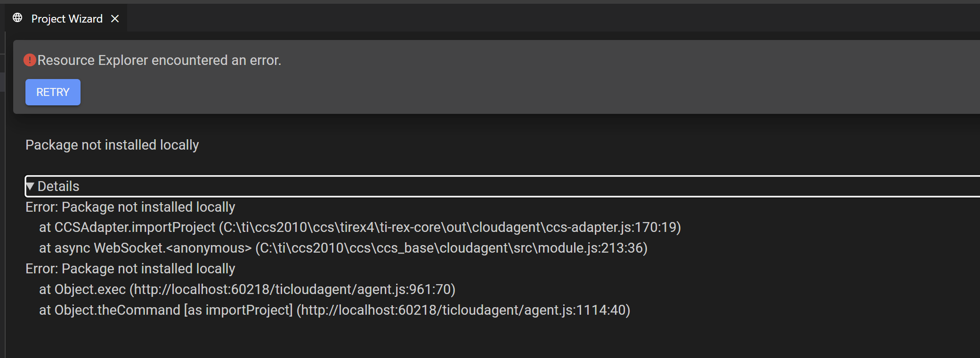This screenshot has height=358, width=980.
Task: Click 'Object.exec' in the stack trace
Action: (90, 289)
